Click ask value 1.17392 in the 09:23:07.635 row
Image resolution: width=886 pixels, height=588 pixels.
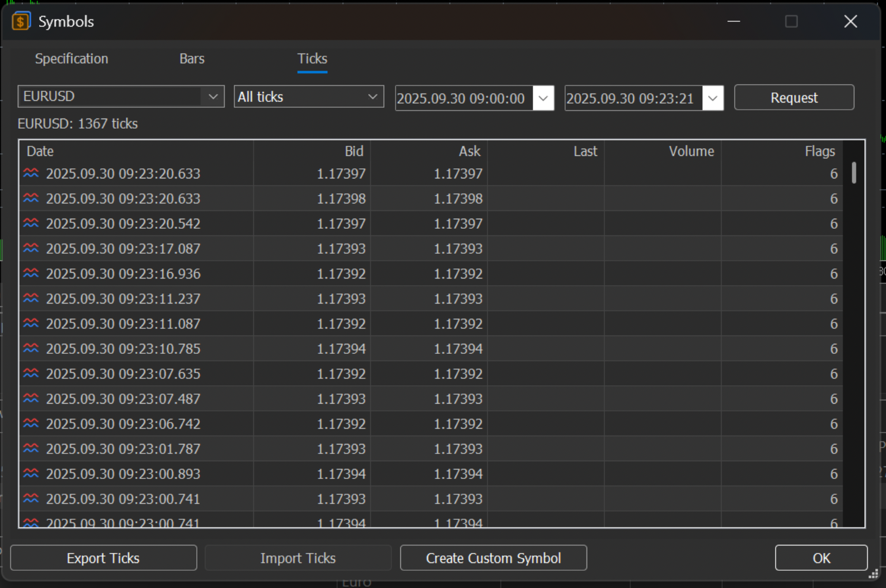[x=458, y=373]
